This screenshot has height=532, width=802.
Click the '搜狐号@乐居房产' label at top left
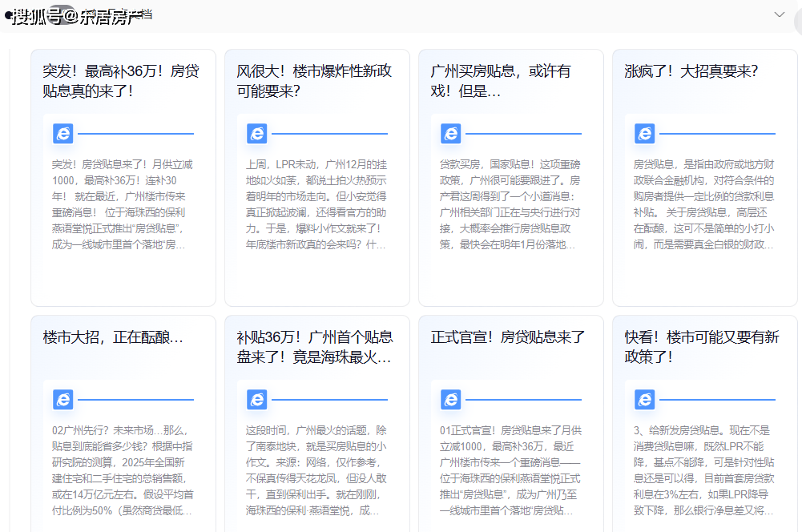coord(77,16)
